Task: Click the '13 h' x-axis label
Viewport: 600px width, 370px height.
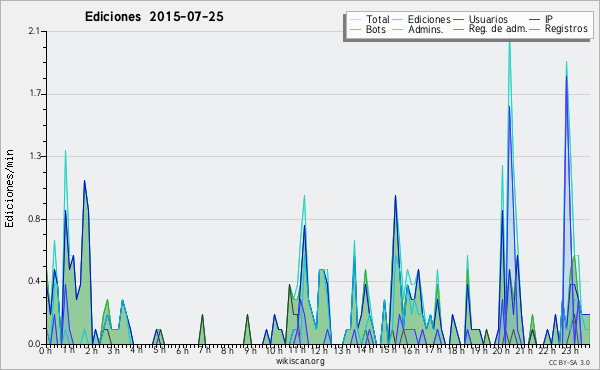Action: coord(342,350)
